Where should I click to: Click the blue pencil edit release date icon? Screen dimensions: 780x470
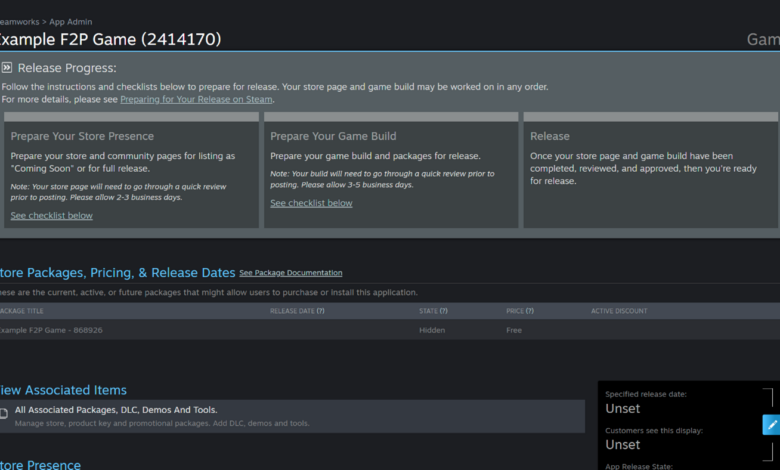[772, 425]
